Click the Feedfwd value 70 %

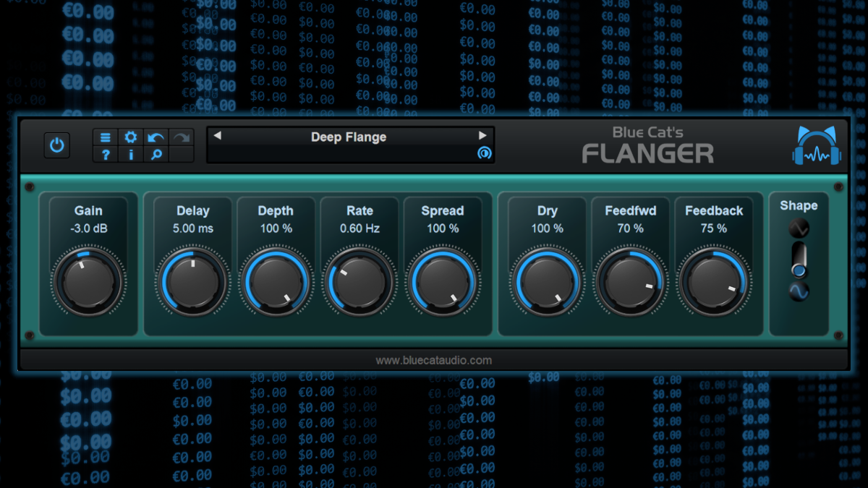pos(630,228)
